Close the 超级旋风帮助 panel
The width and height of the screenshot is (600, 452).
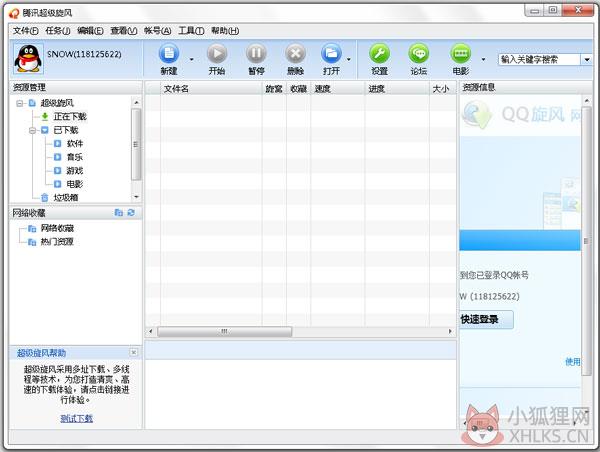pyautogui.click(x=134, y=352)
